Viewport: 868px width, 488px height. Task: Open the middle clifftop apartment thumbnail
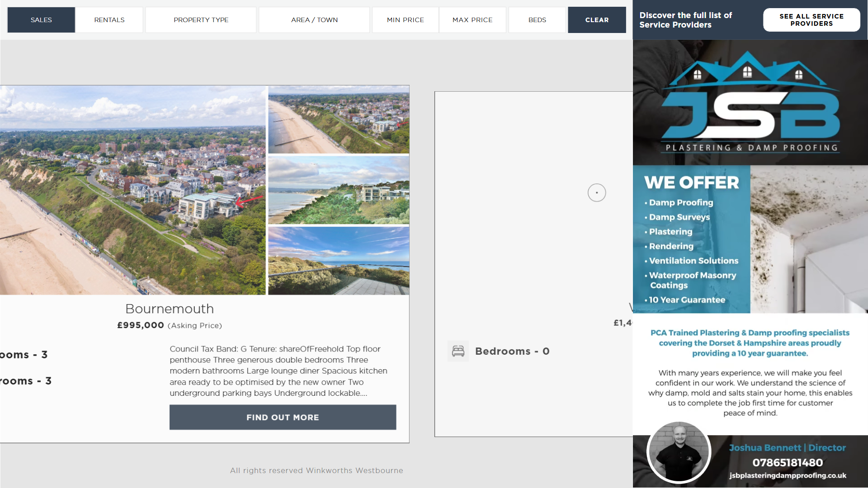click(x=339, y=190)
